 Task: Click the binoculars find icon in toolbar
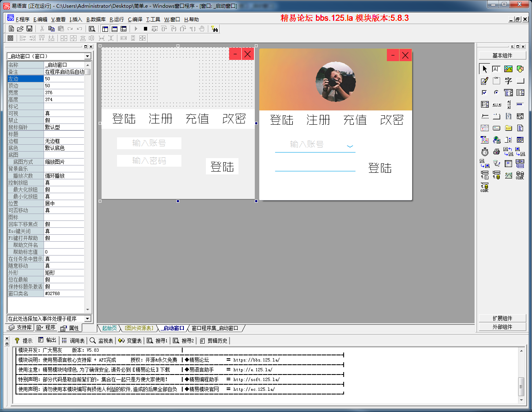tap(215, 29)
